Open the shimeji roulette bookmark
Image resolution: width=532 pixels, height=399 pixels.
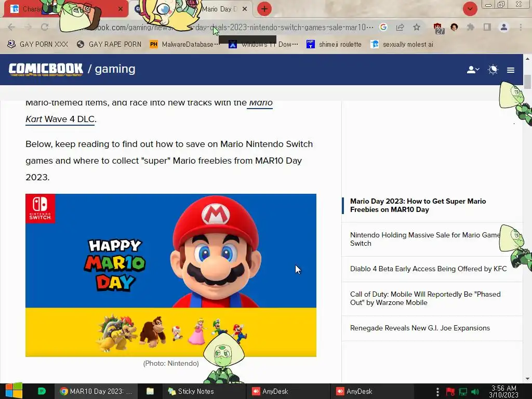pos(334,44)
